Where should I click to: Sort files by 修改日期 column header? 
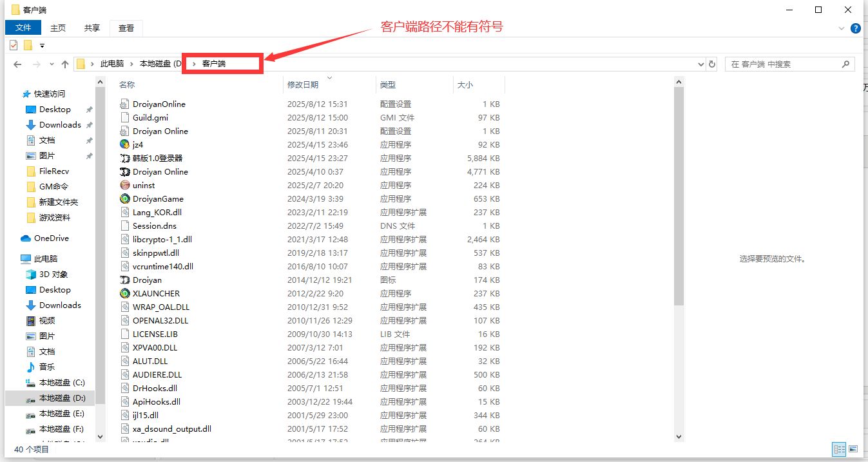point(303,84)
